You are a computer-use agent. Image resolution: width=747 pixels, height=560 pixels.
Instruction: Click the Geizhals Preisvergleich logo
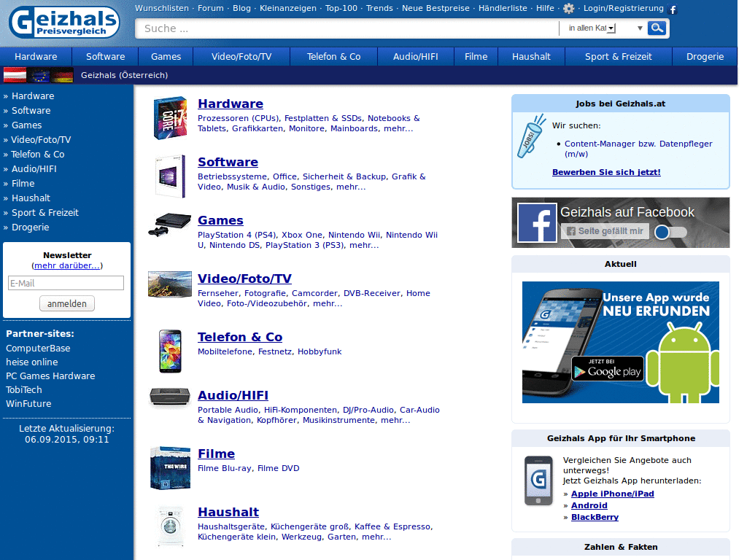64,23
